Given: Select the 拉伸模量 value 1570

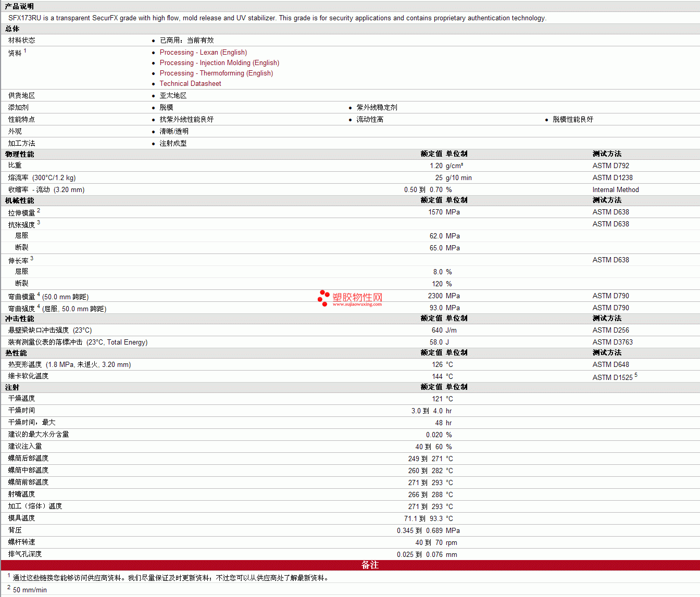Looking at the screenshot, I should coord(435,212).
